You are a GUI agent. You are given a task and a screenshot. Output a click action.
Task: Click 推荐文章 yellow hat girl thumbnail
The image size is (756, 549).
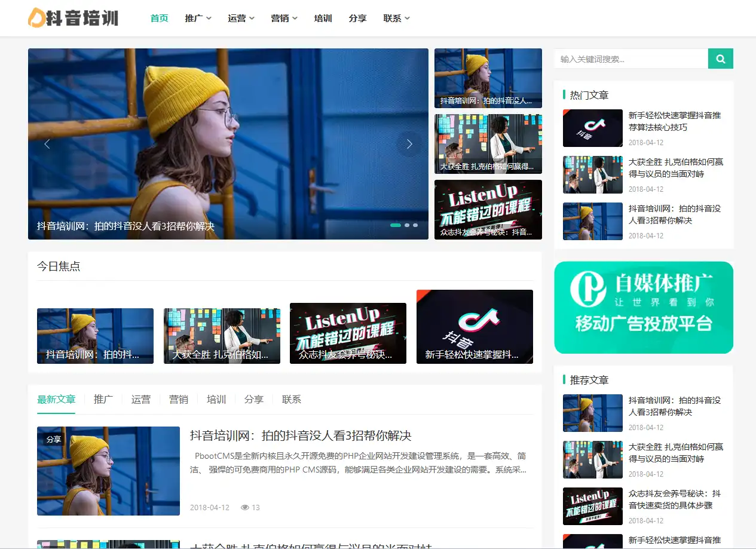coord(593,413)
